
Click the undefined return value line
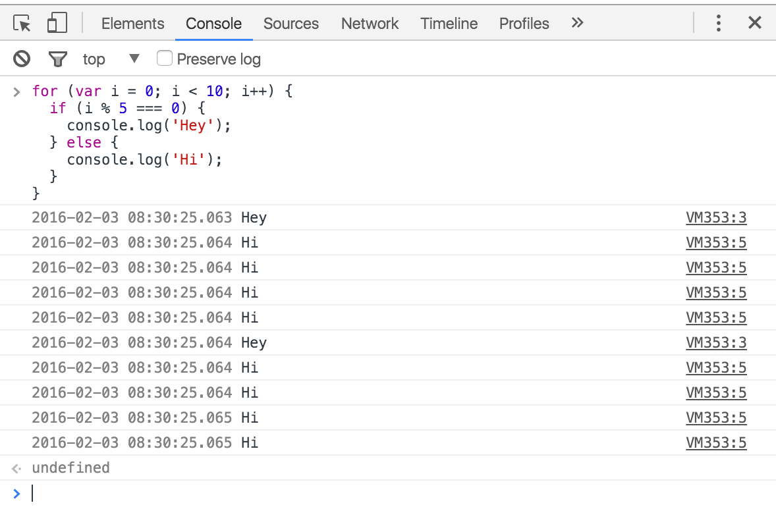tap(70, 468)
